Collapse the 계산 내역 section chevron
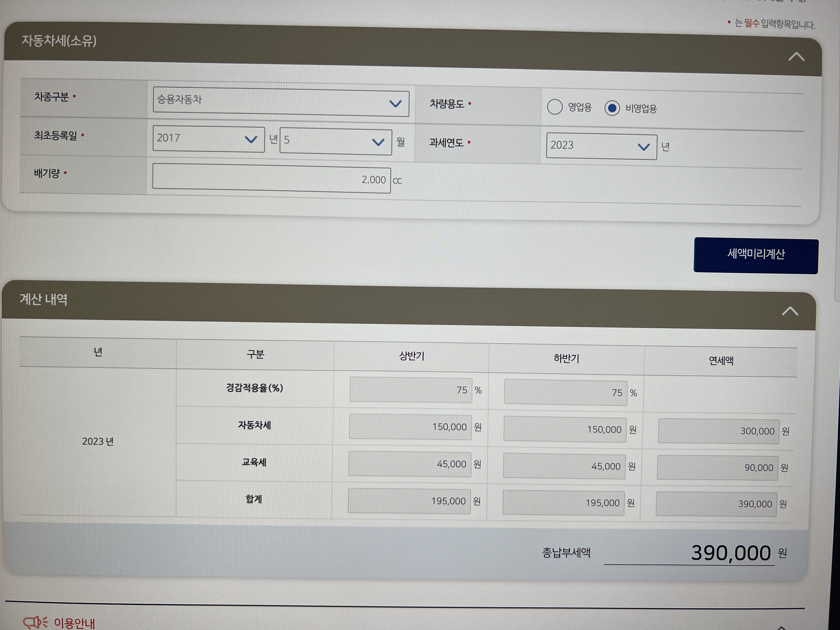The image size is (840, 630). pyautogui.click(x=790, y=311)
